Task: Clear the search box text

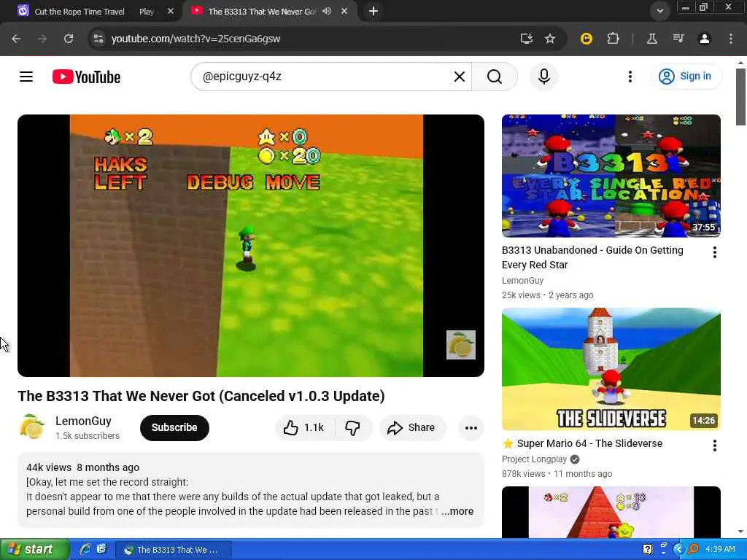Action: pyautogui.click(x=460, y=77)
